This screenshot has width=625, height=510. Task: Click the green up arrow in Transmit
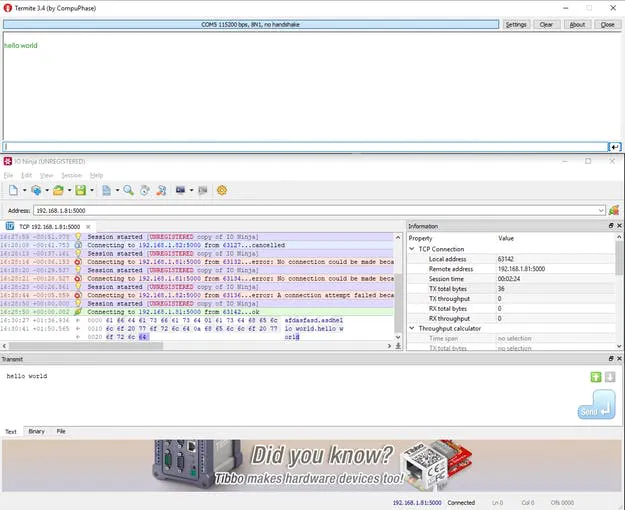(x=596, y=377)
